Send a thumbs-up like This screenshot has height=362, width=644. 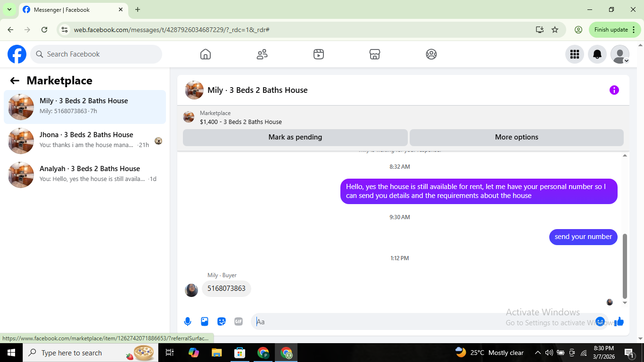click(x=619, y=321)
